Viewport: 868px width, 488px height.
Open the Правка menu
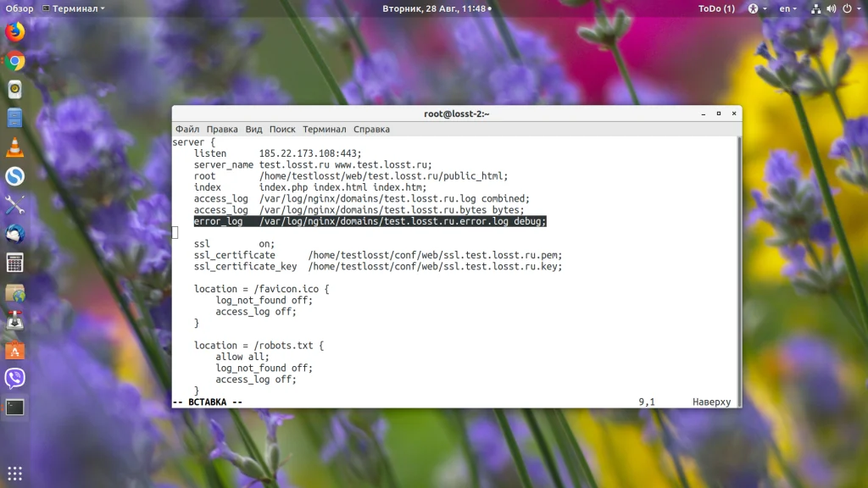222,129
